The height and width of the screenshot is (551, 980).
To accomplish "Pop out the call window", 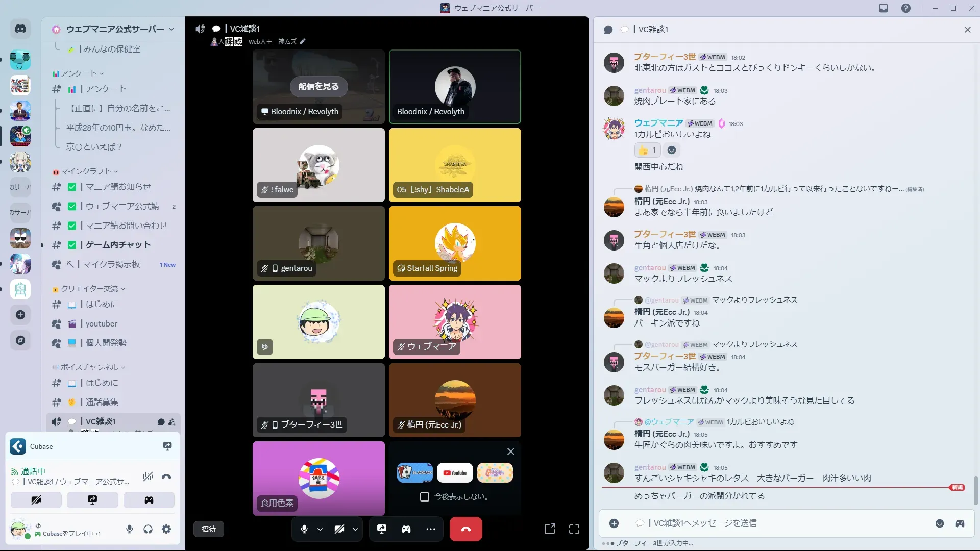I will pyautogui.click(x=550, y=529).
